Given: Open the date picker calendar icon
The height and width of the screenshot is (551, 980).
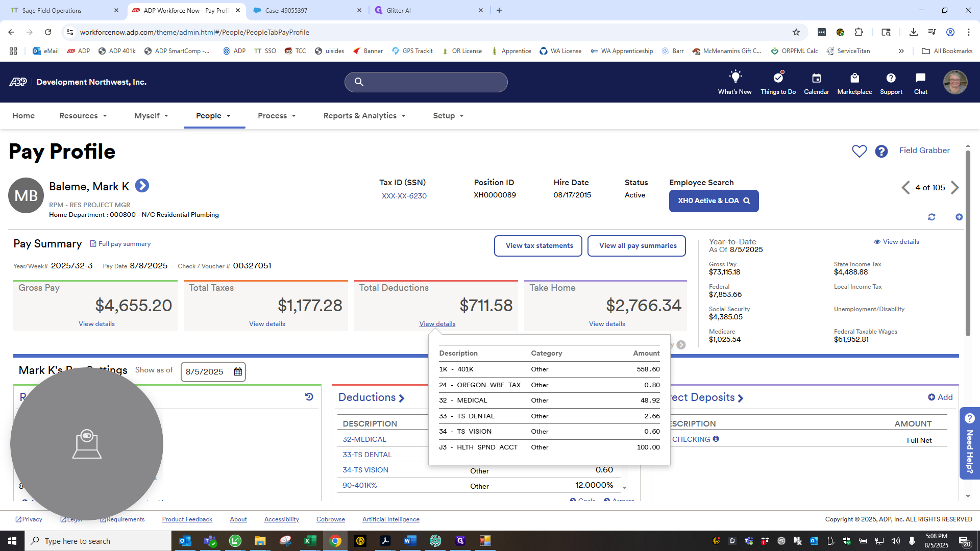Looking at the screenshot, I should click(x=238, y=372).
